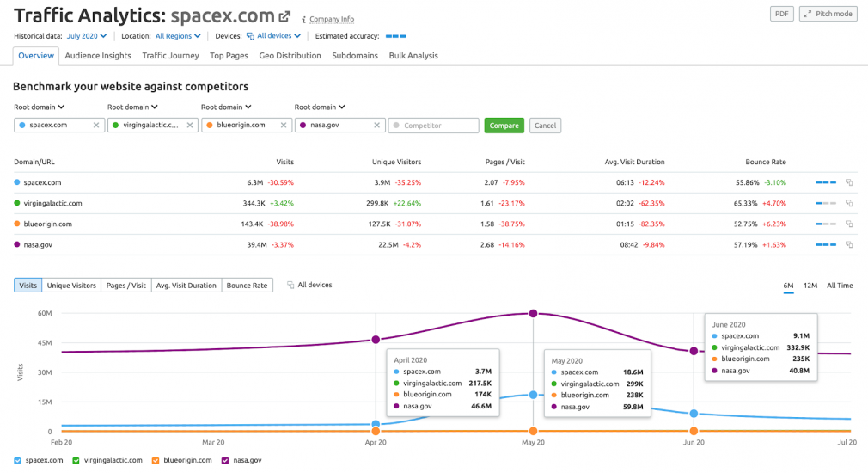Viewport: 868px width, 473px height.
Task: Expand Root domain dropdown above blueorigin.com field
Action: pyautogui.click(x=226, y=107)
